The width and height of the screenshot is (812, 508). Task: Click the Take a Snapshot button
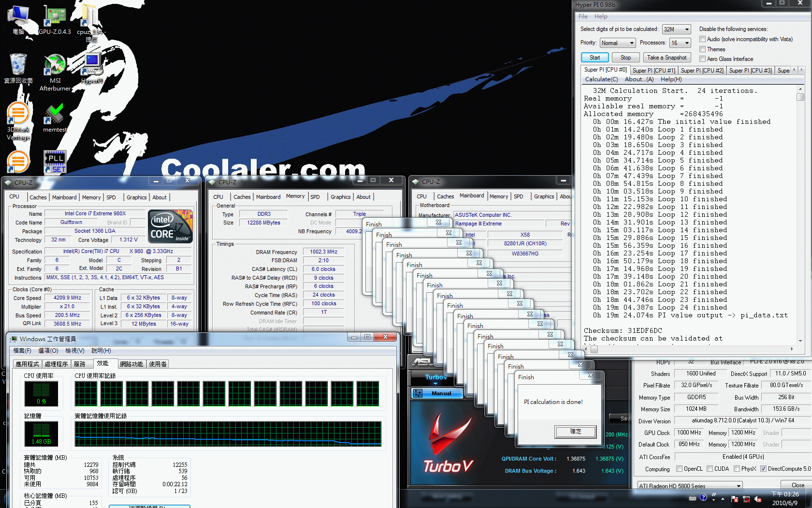pos(667,58)
